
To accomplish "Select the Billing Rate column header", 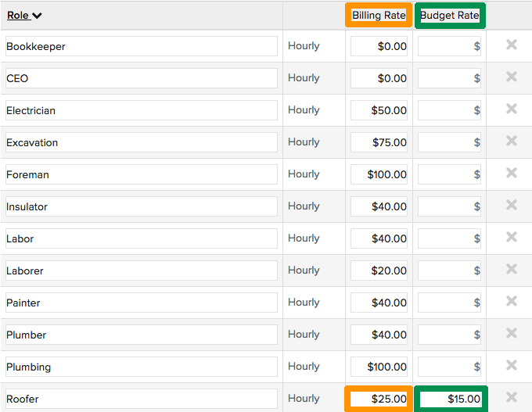I will (x=379, y=16).
